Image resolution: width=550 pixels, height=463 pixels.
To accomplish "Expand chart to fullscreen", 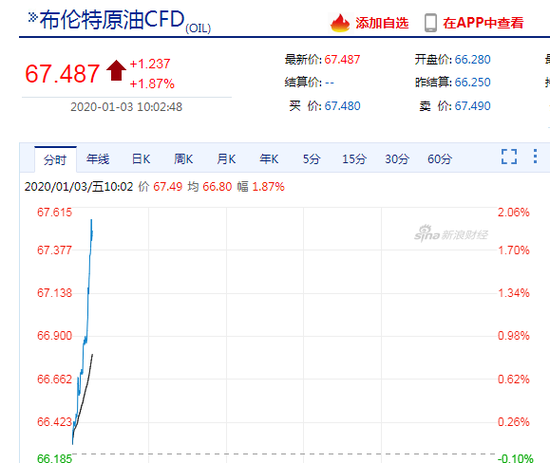I will click(x=509, y=156).
